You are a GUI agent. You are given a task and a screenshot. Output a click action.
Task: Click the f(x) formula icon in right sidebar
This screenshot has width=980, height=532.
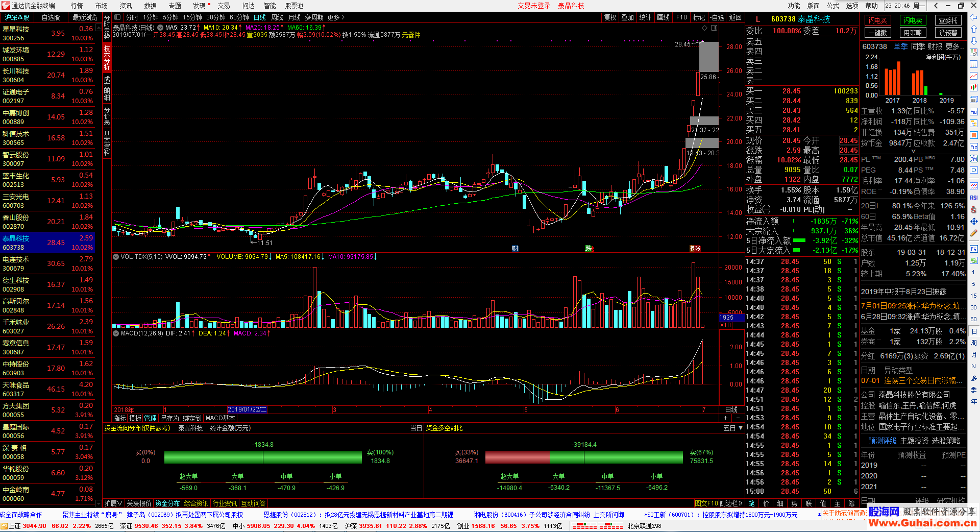[974, 159]
